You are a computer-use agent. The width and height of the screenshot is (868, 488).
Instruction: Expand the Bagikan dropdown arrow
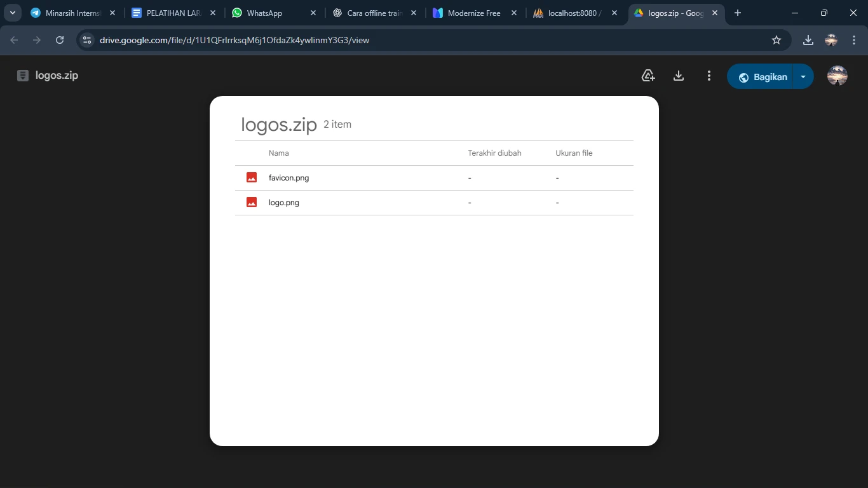[x=803, y=77]
